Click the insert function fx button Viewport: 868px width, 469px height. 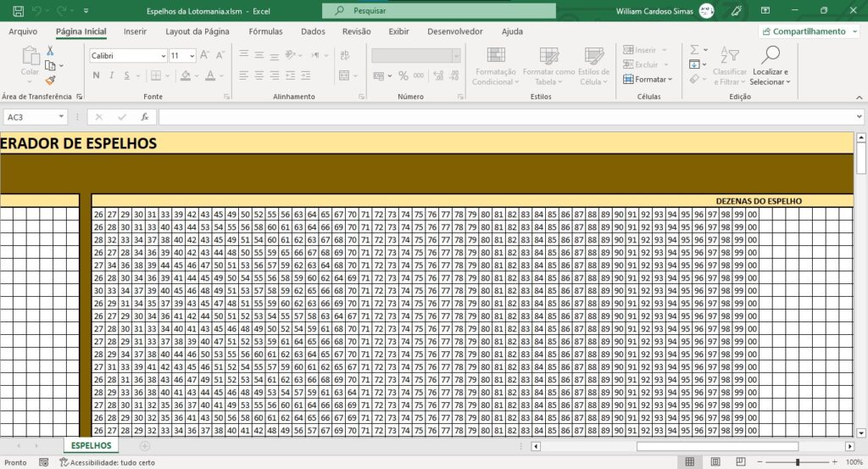tap(144, 117)
